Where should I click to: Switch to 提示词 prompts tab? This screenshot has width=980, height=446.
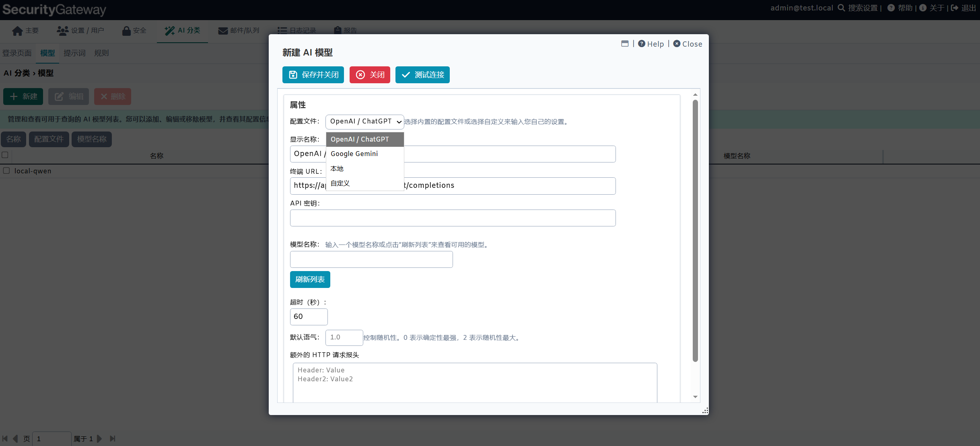tap(74, 53)
